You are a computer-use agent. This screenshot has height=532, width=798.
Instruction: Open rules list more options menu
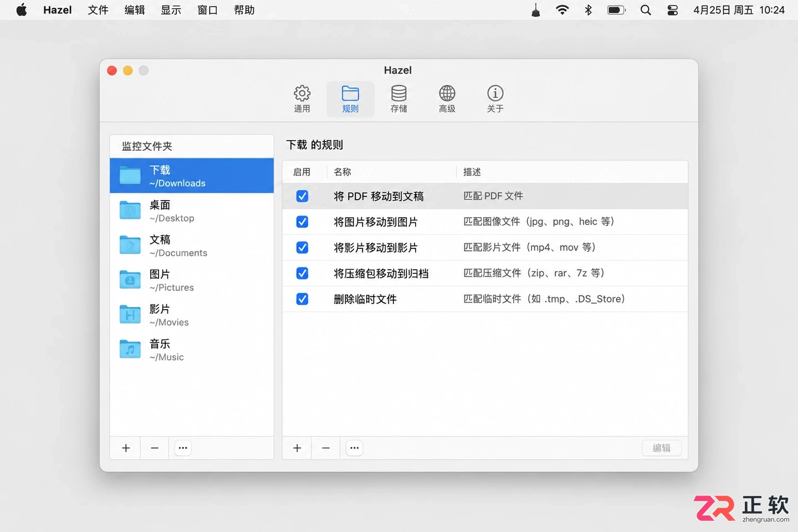(x=355, y=448)
